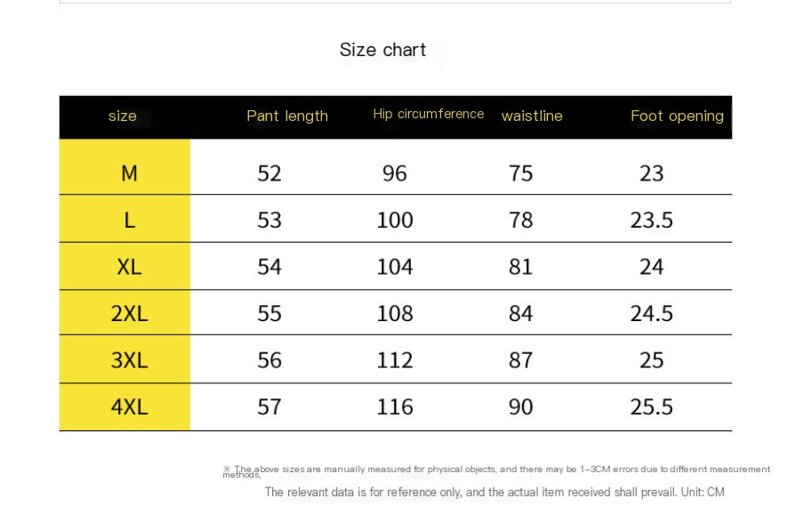Click foot opening value 25.5
The image size is (812, 522).
pyautogui.click(x=651, y=407)
